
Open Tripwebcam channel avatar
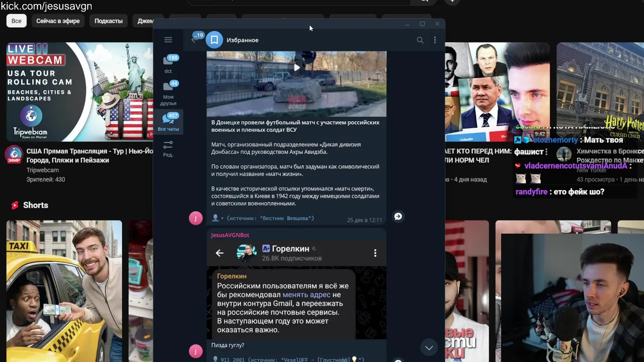pyautogui.click(x=14, y=155)
